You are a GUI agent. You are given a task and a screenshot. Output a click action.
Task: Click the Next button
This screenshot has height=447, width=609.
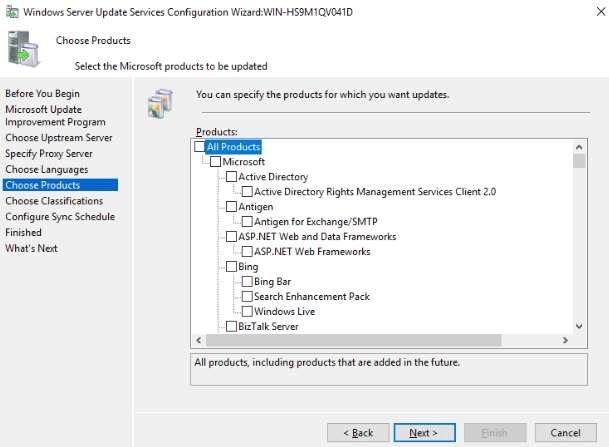[425, 433]
